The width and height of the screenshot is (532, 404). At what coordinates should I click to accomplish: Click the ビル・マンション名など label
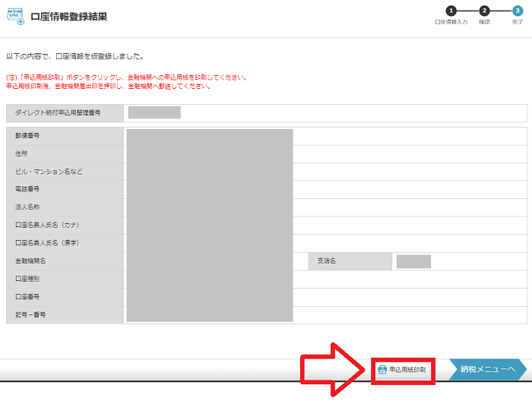tap(49, 172)
